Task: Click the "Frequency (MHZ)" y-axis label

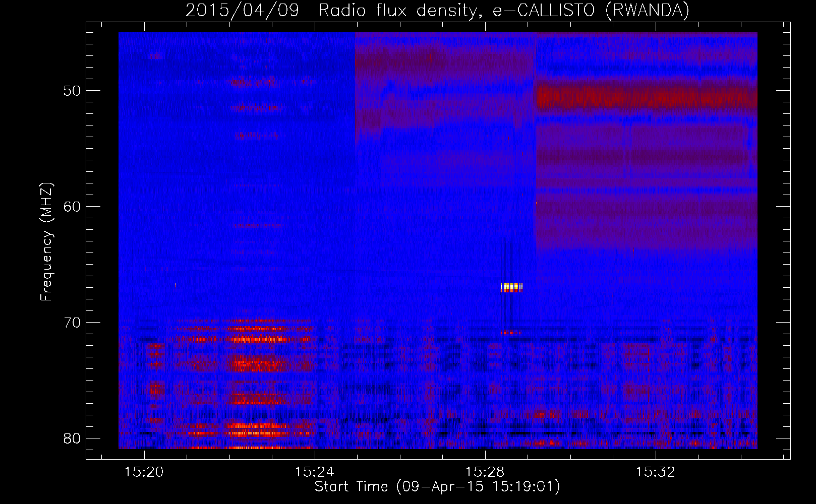Action: click(46, 242)
